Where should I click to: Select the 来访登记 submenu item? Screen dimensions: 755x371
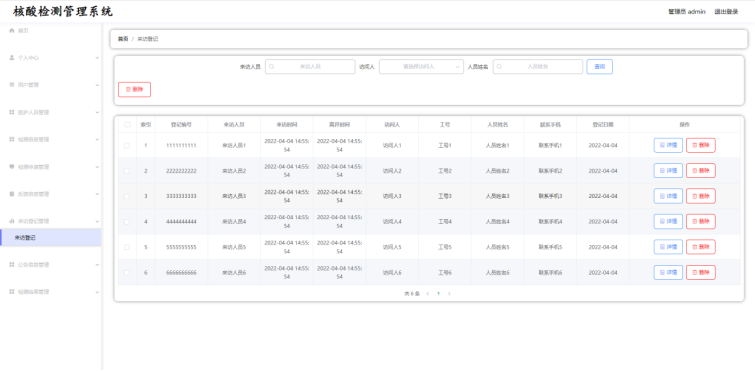pyautogui.click(x=51, y=238)
